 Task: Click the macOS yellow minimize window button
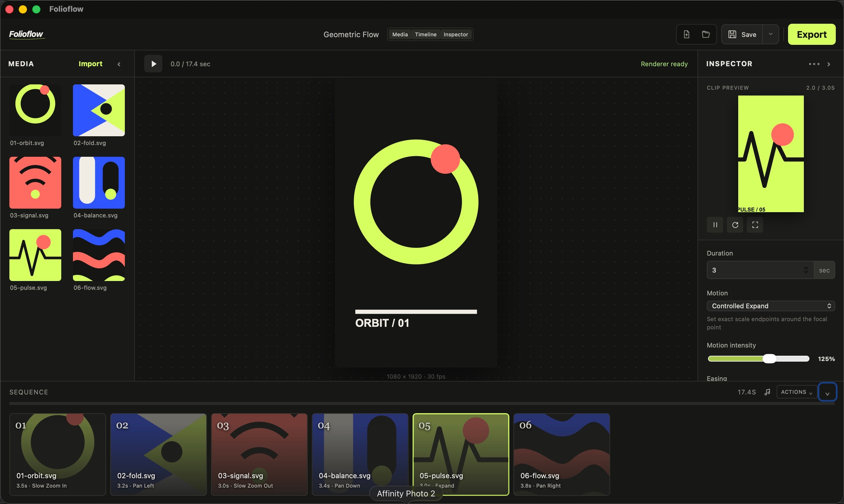pos(23,9)
